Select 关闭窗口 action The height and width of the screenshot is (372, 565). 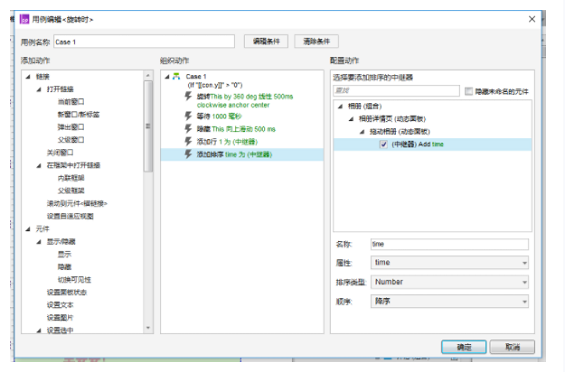coord(59,152)
